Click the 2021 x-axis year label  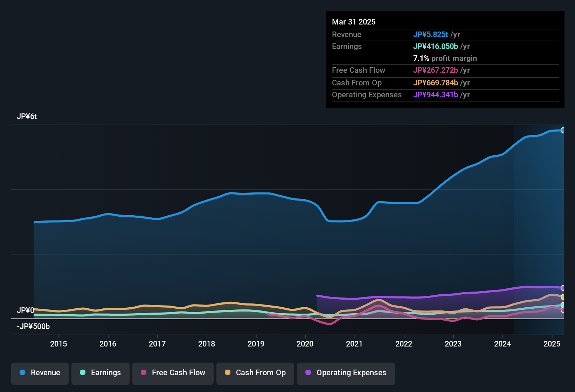354,344
